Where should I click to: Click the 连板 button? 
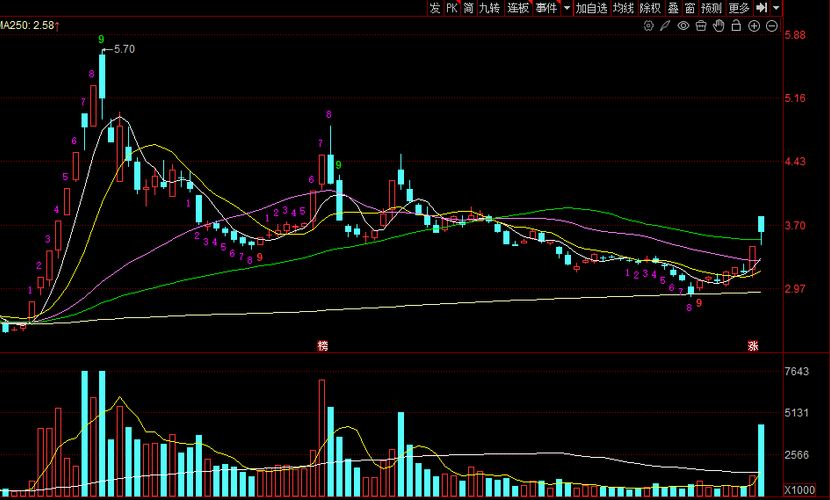click(x=518, y=8)
